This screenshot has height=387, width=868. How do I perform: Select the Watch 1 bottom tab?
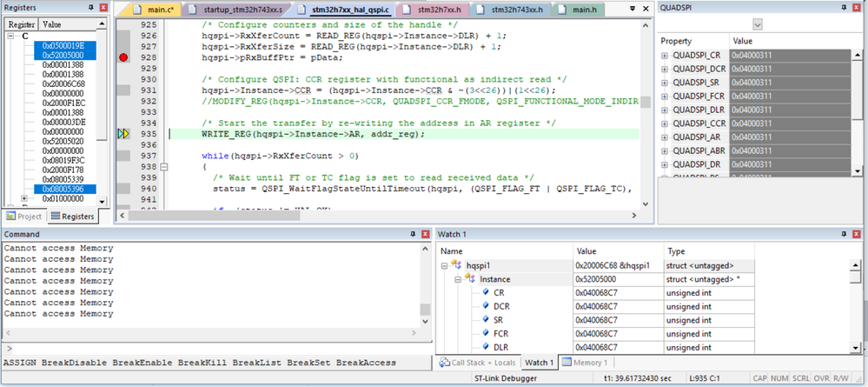coord(540,363)
